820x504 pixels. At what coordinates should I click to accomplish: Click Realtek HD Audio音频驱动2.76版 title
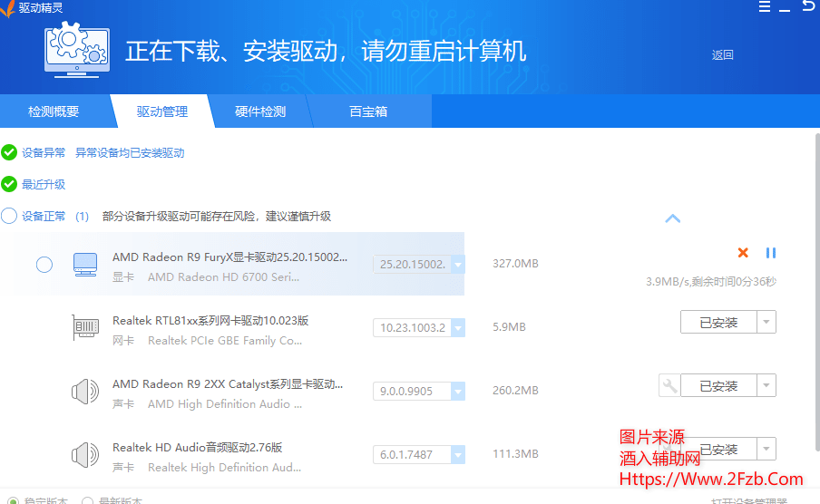coord(197,448)
